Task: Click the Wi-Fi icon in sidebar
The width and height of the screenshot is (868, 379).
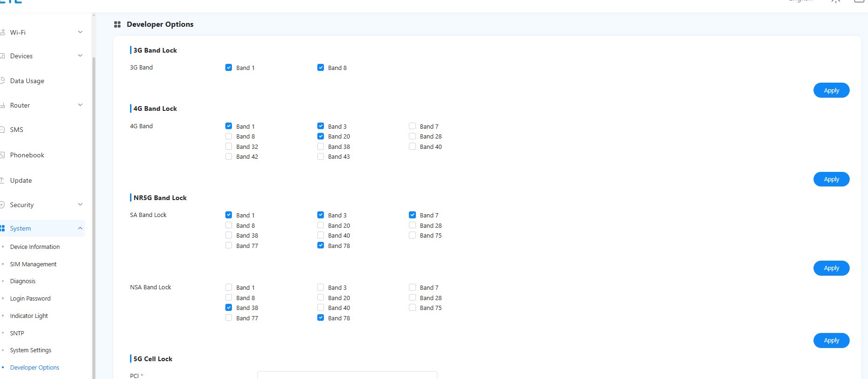Action: click(x=2, y=32)
